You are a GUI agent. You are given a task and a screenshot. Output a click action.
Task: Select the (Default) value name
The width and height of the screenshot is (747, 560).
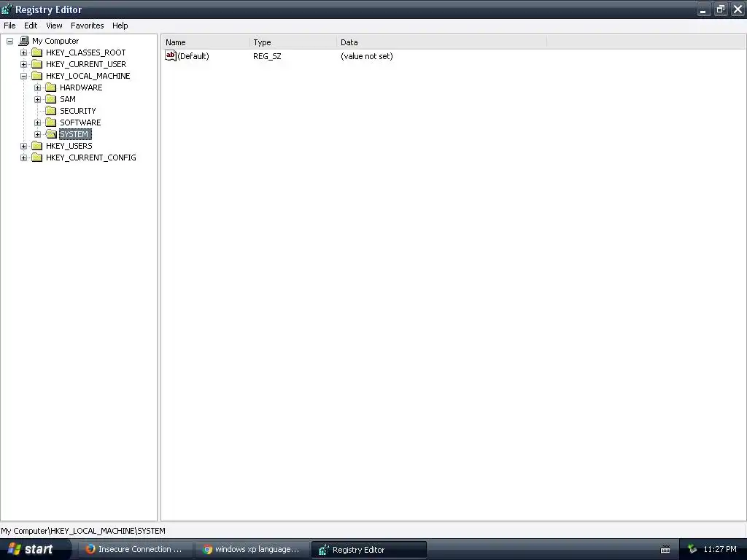193,56
